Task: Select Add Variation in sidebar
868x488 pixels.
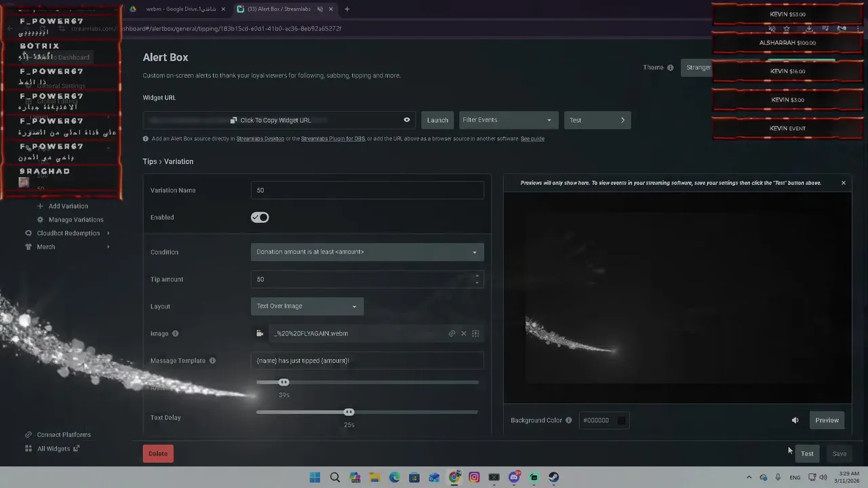Action: [x=68, y=206]
